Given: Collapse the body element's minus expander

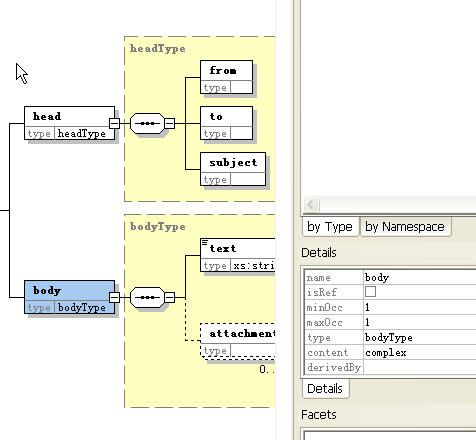Looking at the screenshot, I should [114, 297].
